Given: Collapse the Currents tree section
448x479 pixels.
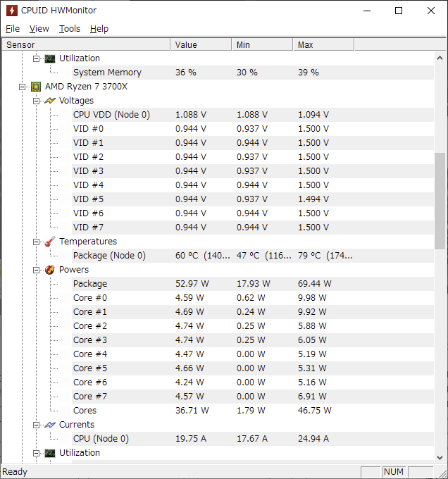Looking at the screenshot, I should [36, 425].
